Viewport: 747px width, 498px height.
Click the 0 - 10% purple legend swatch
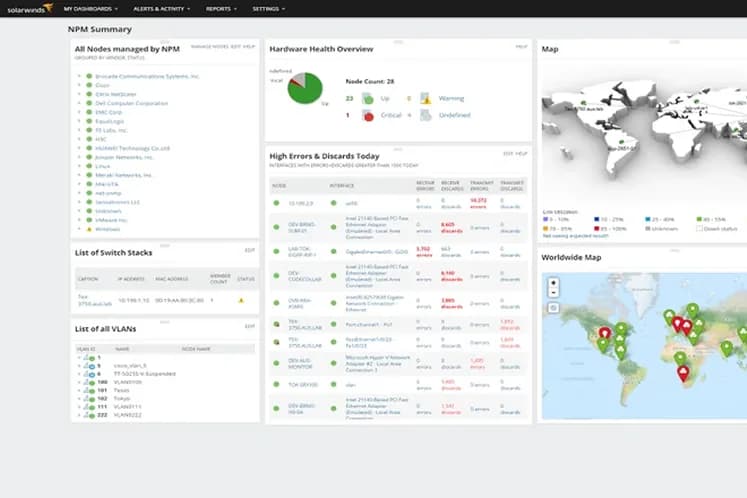point(545,219)
